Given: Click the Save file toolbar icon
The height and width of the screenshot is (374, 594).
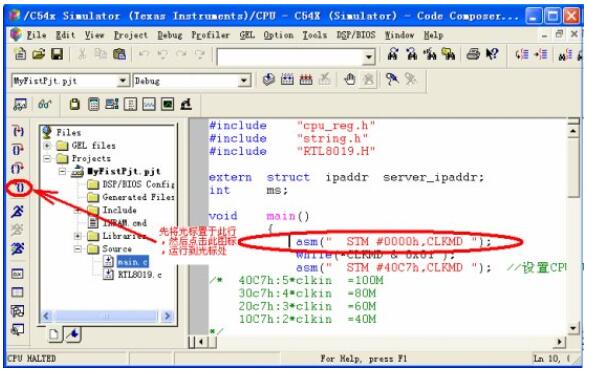Looking at the screenshot, I should (57, 54).
